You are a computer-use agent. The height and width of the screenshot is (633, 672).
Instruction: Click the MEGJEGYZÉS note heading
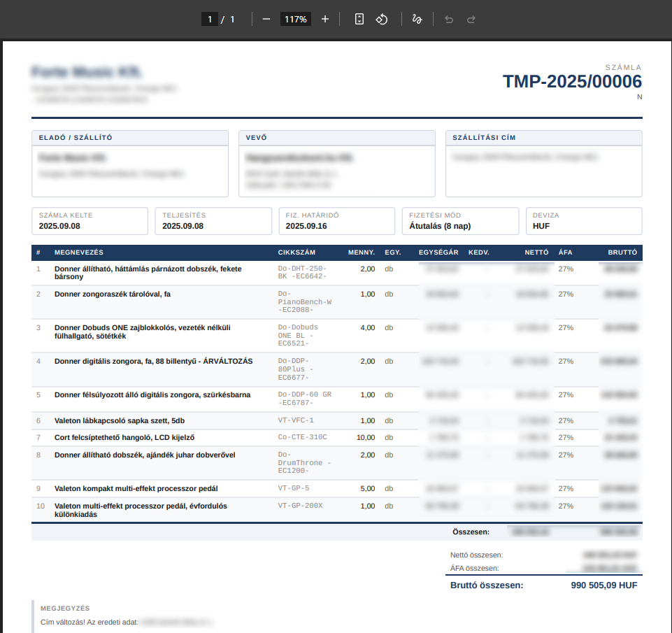point(65,609)
